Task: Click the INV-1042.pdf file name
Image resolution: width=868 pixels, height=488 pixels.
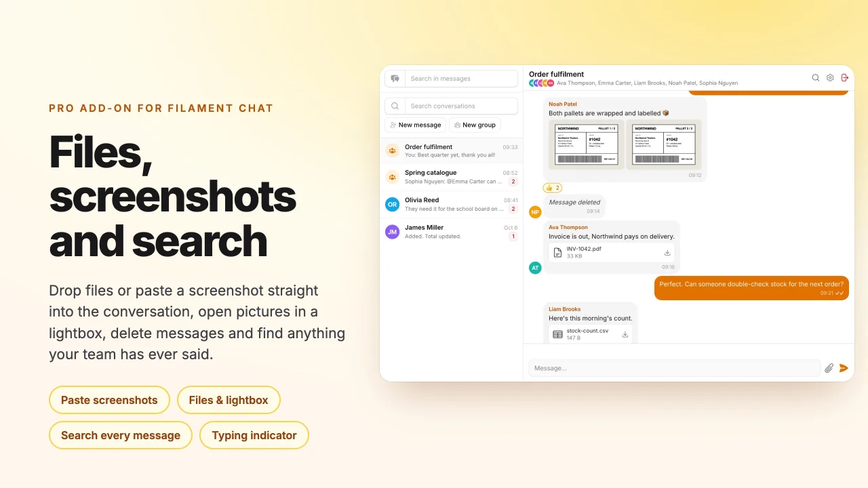Action: coord(584,249)
